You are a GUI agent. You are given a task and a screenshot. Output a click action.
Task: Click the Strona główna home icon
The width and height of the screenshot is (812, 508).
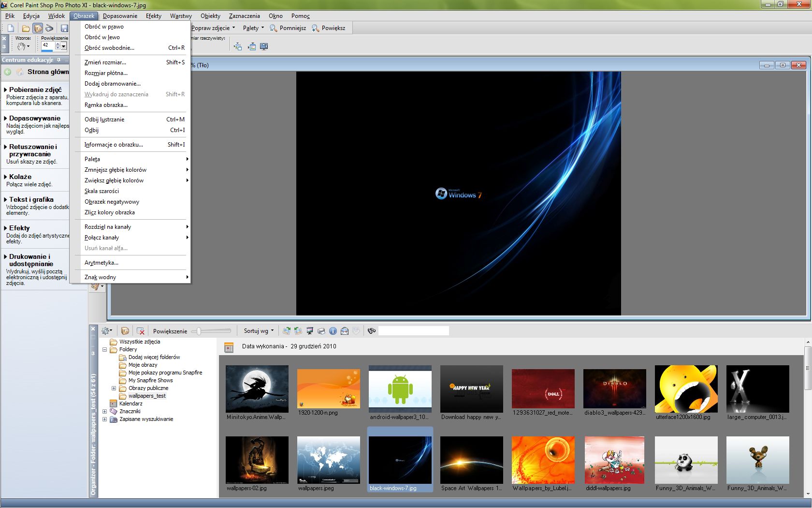pyautogui.click(x=20, y=72)
